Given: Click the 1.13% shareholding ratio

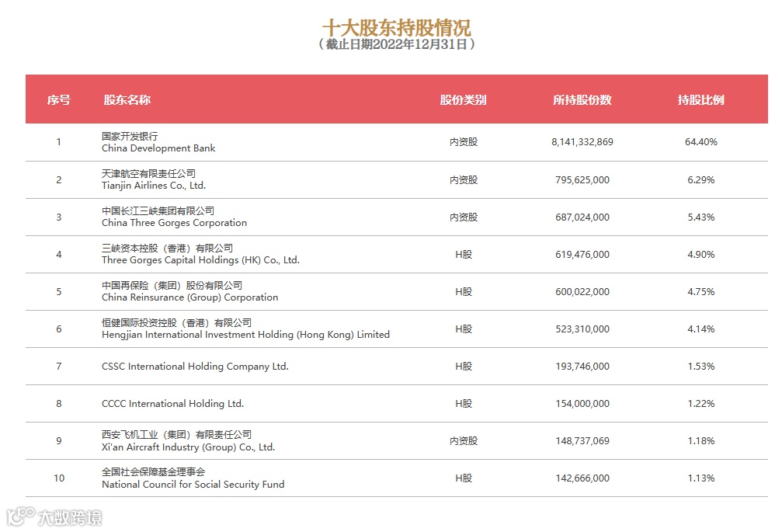Looking at the screenshot, I should point(700,478).
